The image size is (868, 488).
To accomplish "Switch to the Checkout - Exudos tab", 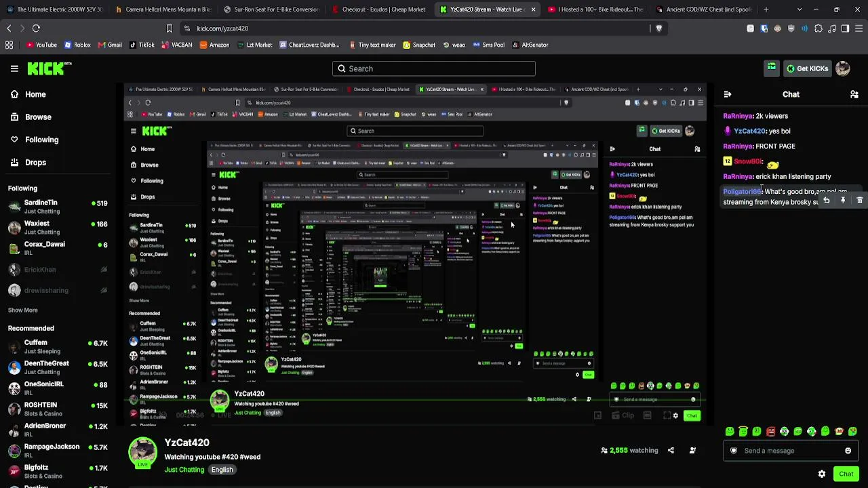I will pos(379,9).
